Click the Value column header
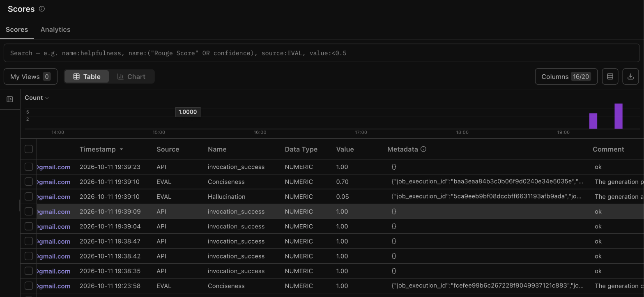This screenshot has width=644, height=297. coord(345,149)
